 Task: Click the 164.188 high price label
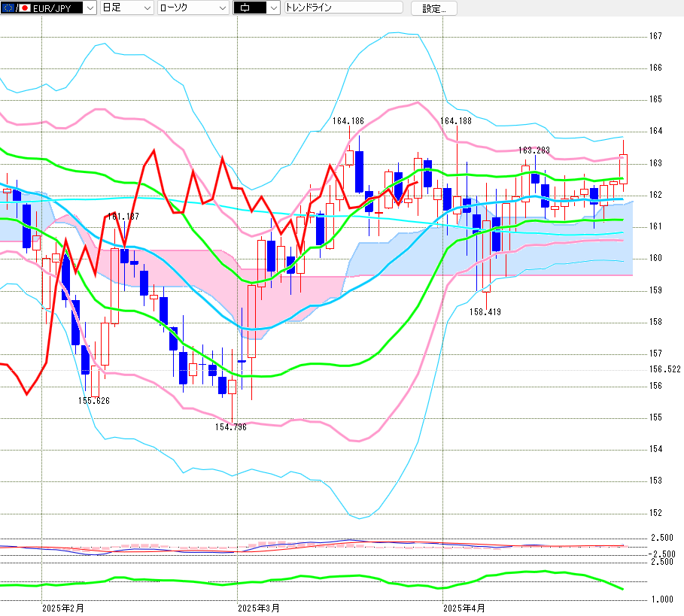(x=456, y=121)
